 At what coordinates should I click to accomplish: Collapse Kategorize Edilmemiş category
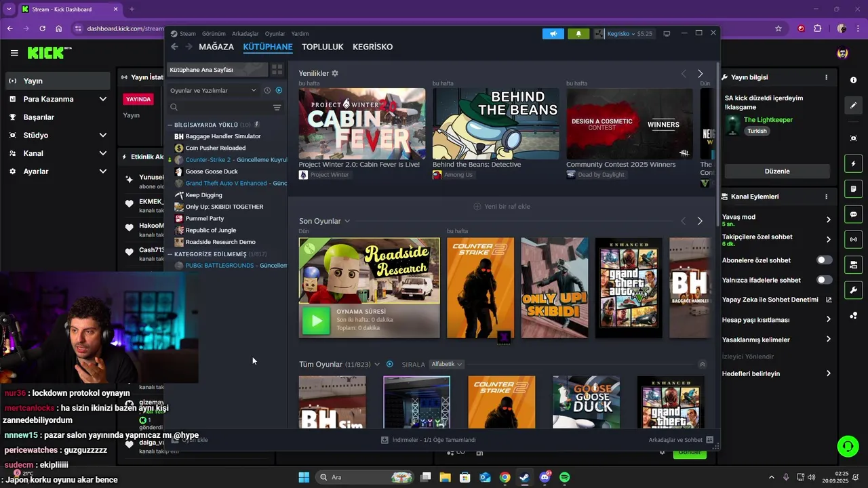[x=170, y=254]
